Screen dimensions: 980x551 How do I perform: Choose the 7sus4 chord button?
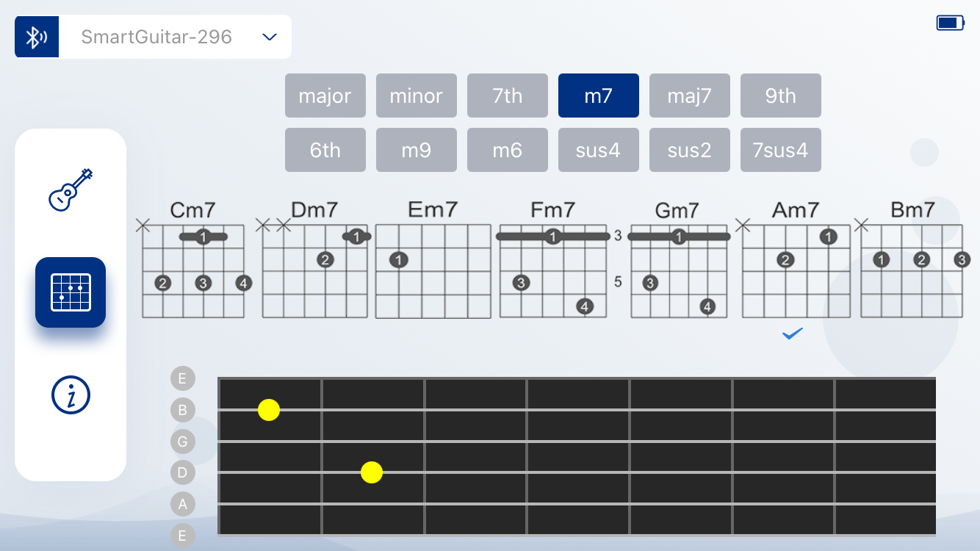(780, 150)
